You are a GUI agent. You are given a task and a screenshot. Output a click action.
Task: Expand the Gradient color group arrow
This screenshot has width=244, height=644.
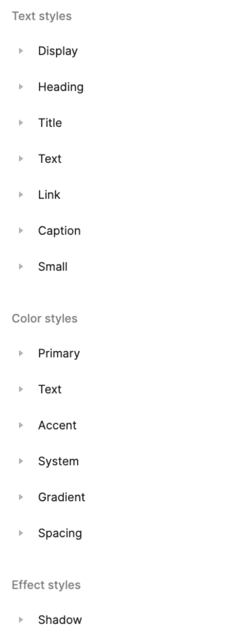pyautogui.click(x=21, y=497)
